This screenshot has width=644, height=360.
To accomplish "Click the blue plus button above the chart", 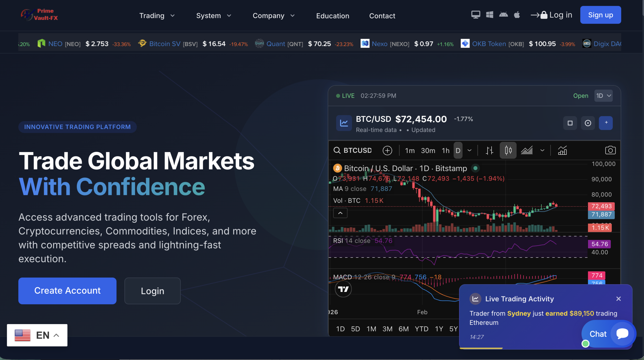I will pyautogui.click(x=606, y=123).
